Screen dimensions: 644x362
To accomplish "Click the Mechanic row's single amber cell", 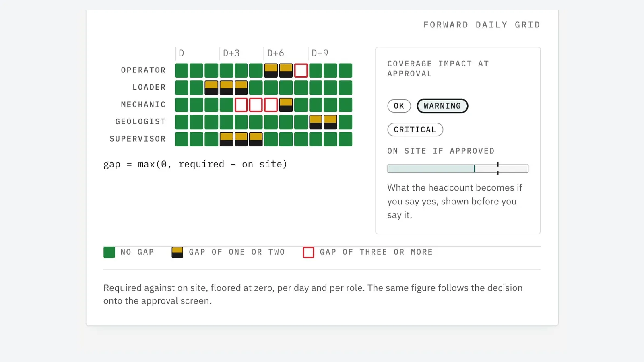I will [x=286, y=105].
